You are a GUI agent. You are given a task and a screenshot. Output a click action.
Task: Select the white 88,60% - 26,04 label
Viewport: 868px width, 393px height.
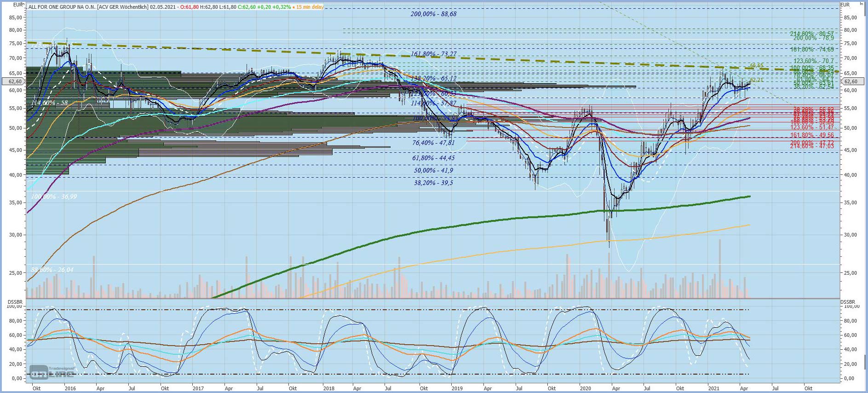coord(52,270)
